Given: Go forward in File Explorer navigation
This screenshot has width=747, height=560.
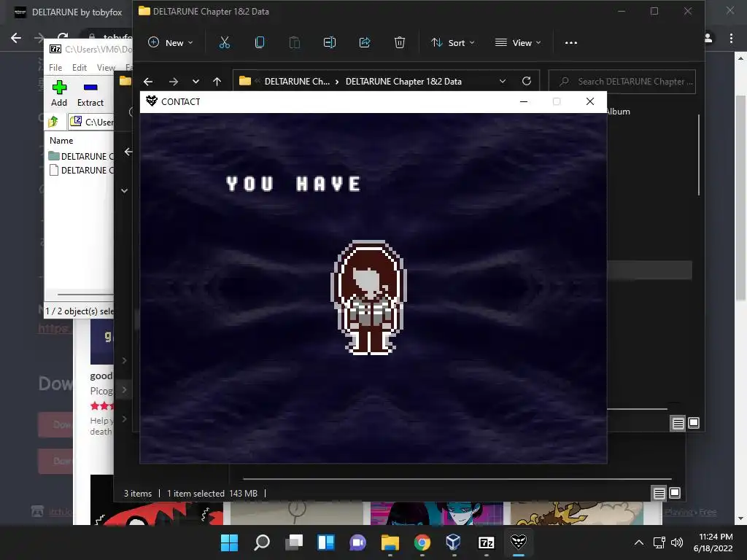Looking at the screenshot, I should click(x=174, y=82).
